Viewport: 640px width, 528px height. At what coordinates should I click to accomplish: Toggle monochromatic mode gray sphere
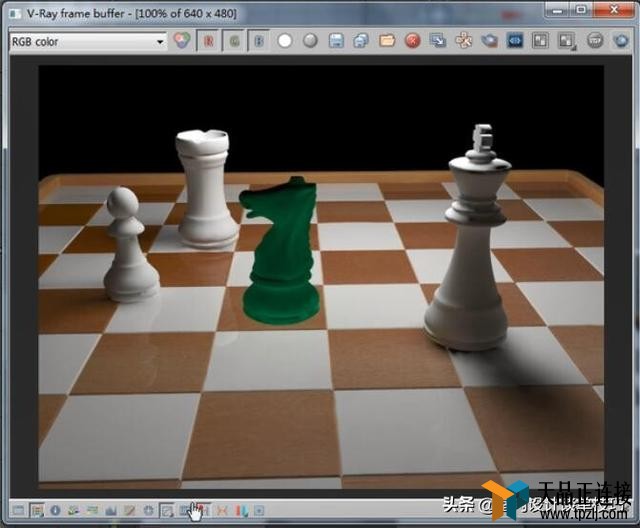pyautogui.click(x=310, y=41)
